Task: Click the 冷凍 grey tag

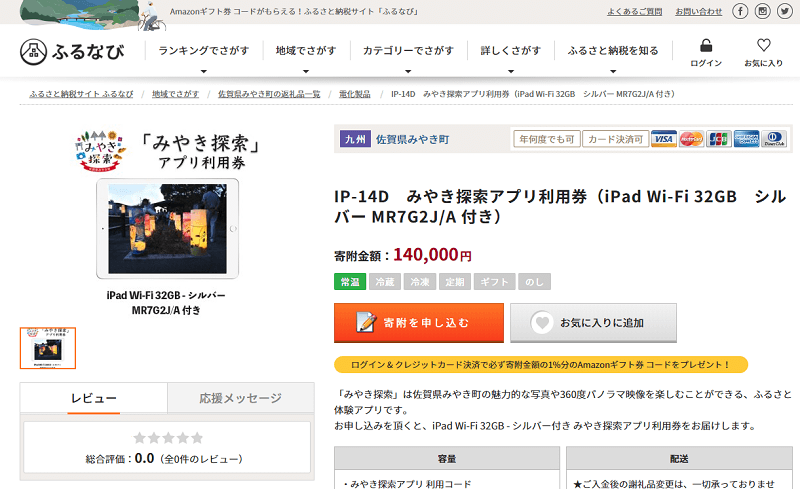Action: 420,282
